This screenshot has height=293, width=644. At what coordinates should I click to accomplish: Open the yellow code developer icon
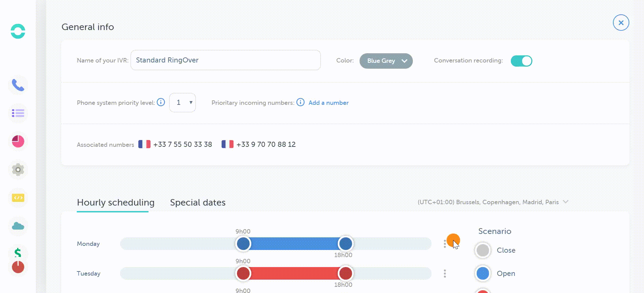18,198
